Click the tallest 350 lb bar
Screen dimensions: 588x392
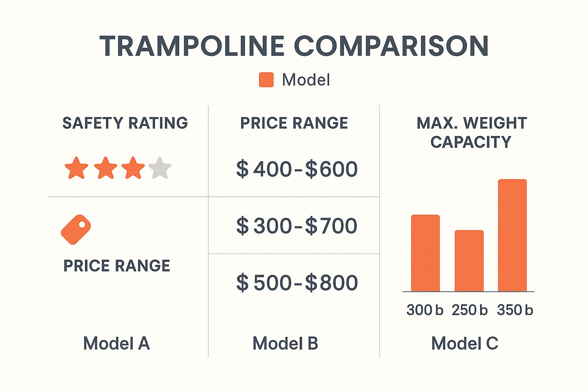pyautogui.click(x=512, y=235)
